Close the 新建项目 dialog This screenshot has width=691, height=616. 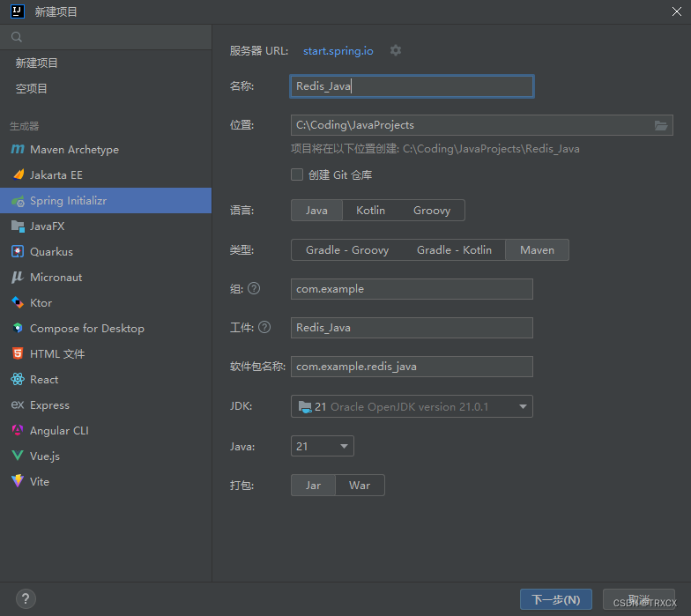tap(677, 11)
